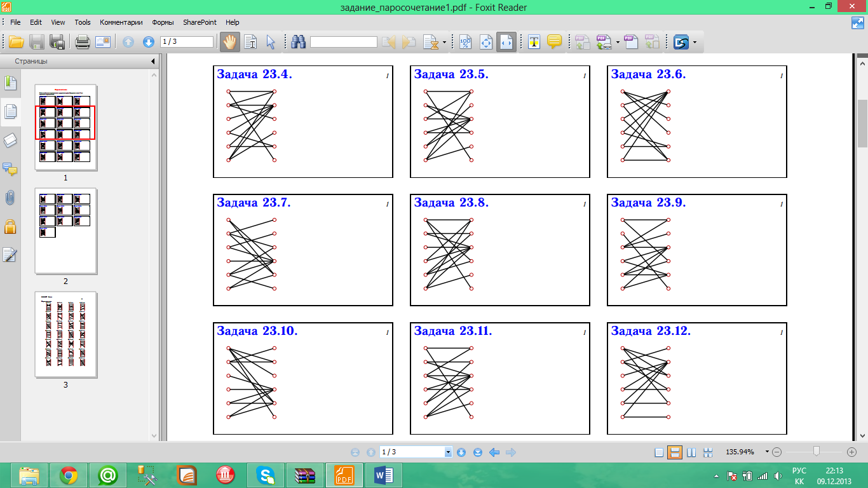
Task: Click the email document icon
Action: 103,43
